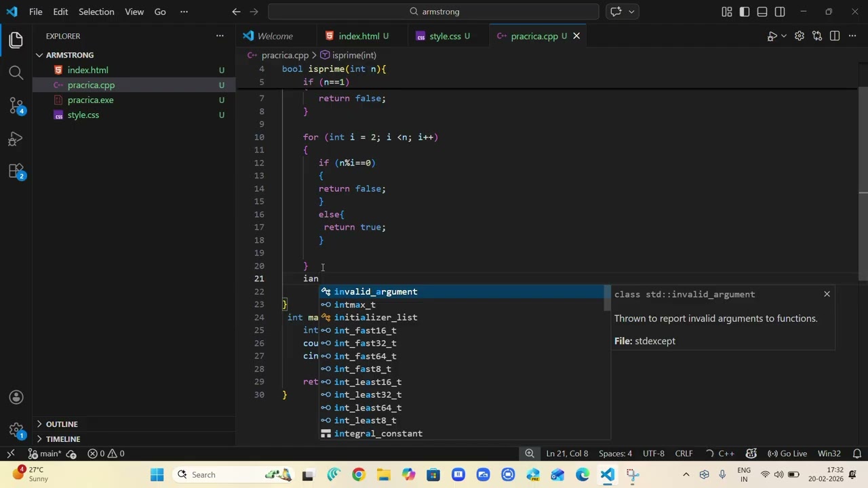Open the Accounts menu icon
868x488 pixels.
point(16,397)
